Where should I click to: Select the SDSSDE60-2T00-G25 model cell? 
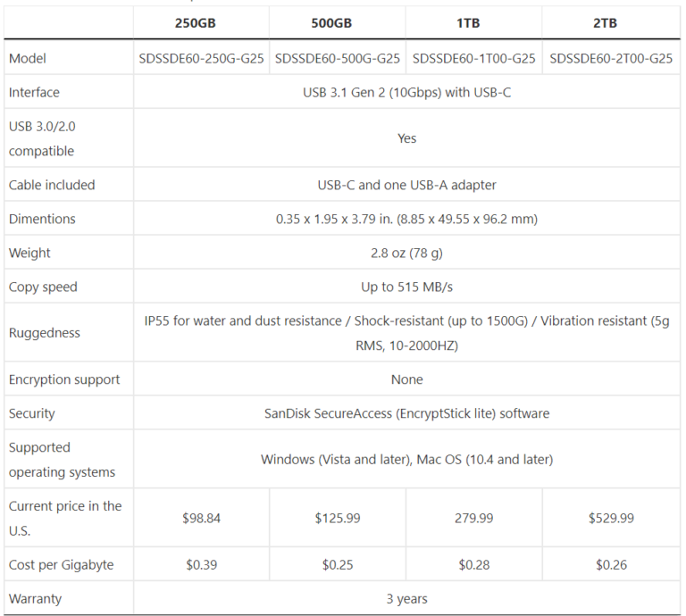click(x=611, y=58)
